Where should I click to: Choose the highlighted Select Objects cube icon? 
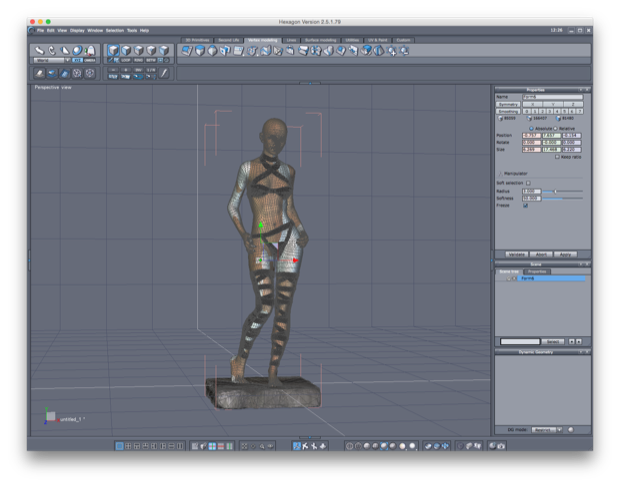[113, 50]
